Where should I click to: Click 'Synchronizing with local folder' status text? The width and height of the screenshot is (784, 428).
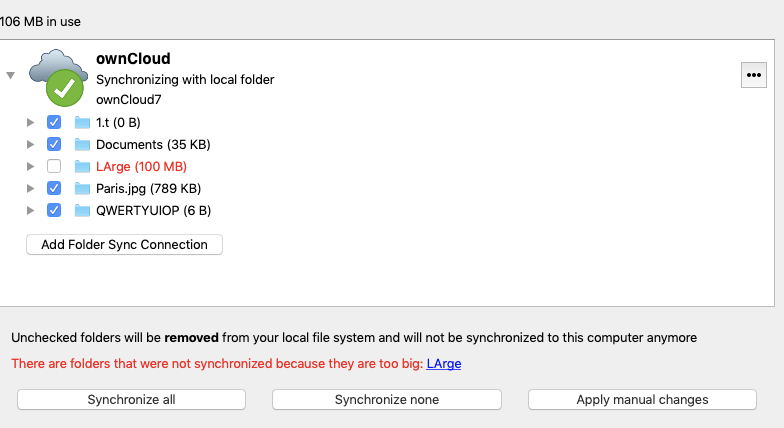pyautogui.click(x=185, y=80)
